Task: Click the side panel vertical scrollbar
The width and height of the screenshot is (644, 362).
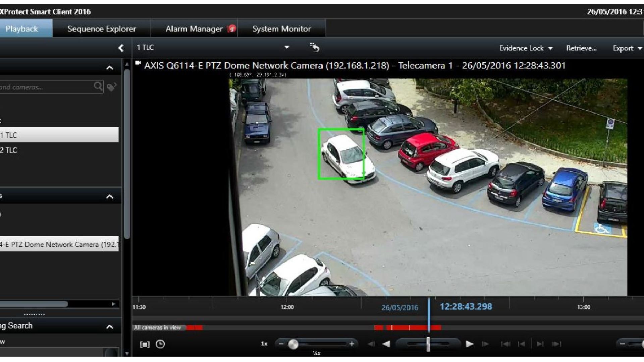Action: pyautogui.click(x=127, y=154)
